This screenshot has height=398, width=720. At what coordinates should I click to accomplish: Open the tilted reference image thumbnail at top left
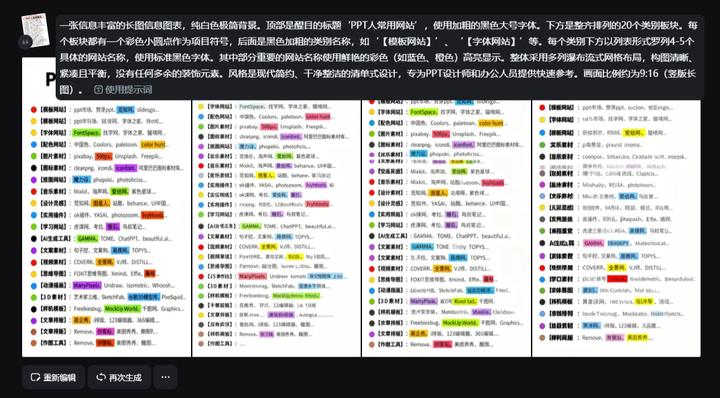(x=35, y=30)
